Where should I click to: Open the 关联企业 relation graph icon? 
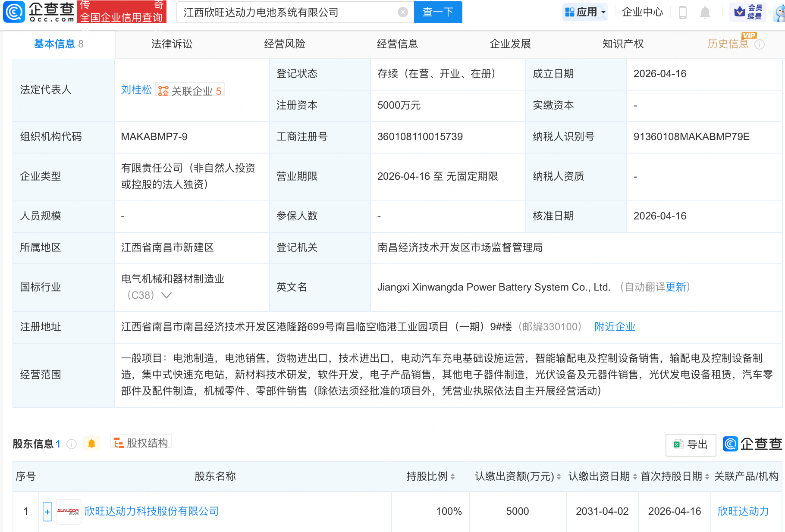(x=163, y=90)
